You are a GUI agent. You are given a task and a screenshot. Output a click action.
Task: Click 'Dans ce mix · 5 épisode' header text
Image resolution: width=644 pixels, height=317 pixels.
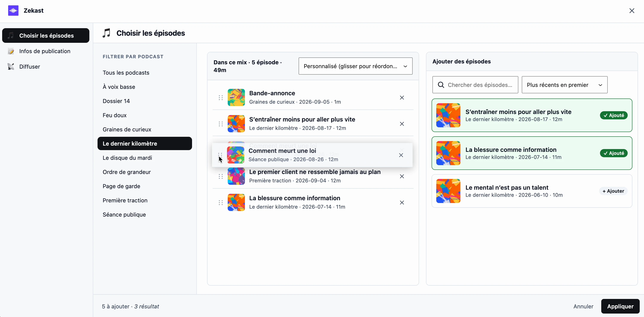pyautogui.click(x=247, y=66)
